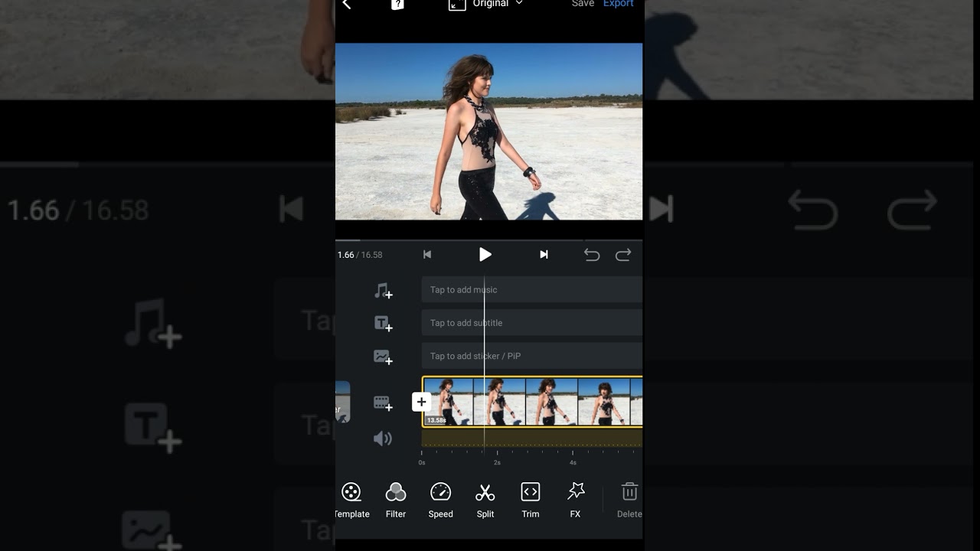The height and width of the screenshot is (551, 980).
Task: Tap the Export button
Action: 618,4
